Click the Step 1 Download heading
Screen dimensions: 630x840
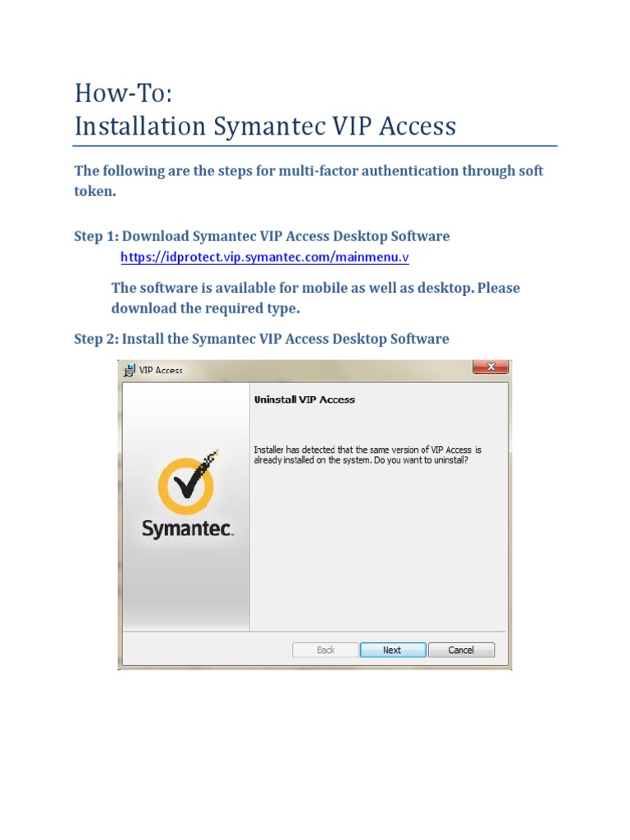click(262, 236)
